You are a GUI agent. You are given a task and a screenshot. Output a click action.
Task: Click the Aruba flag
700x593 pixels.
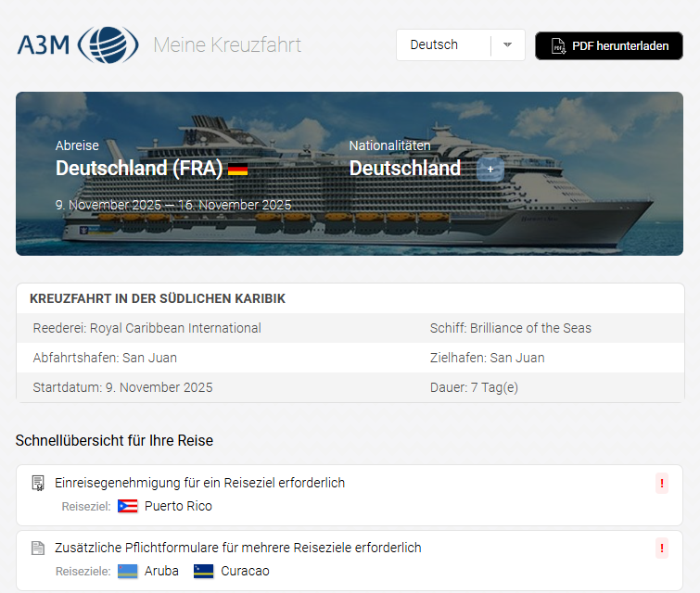[128, 571]
